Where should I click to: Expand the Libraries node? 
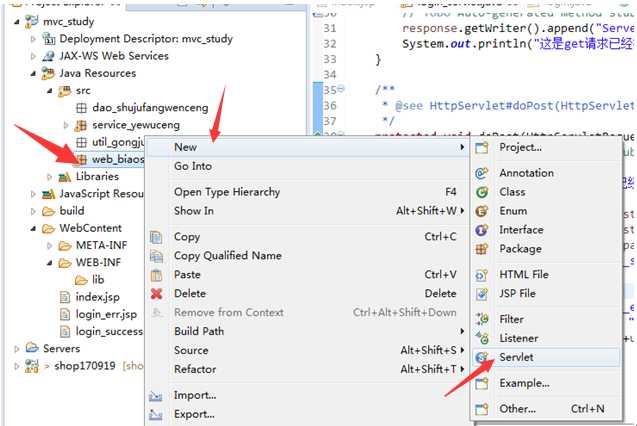[x=50, y=177]
